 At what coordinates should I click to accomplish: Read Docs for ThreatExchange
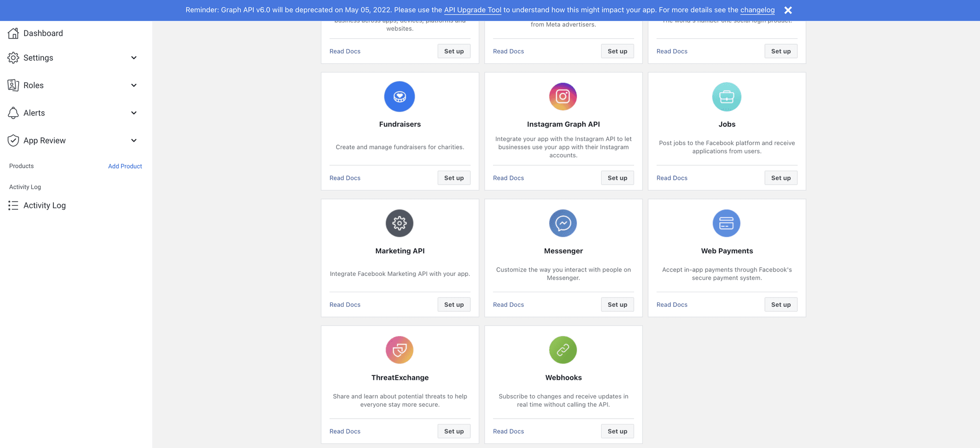click(345, 431)
